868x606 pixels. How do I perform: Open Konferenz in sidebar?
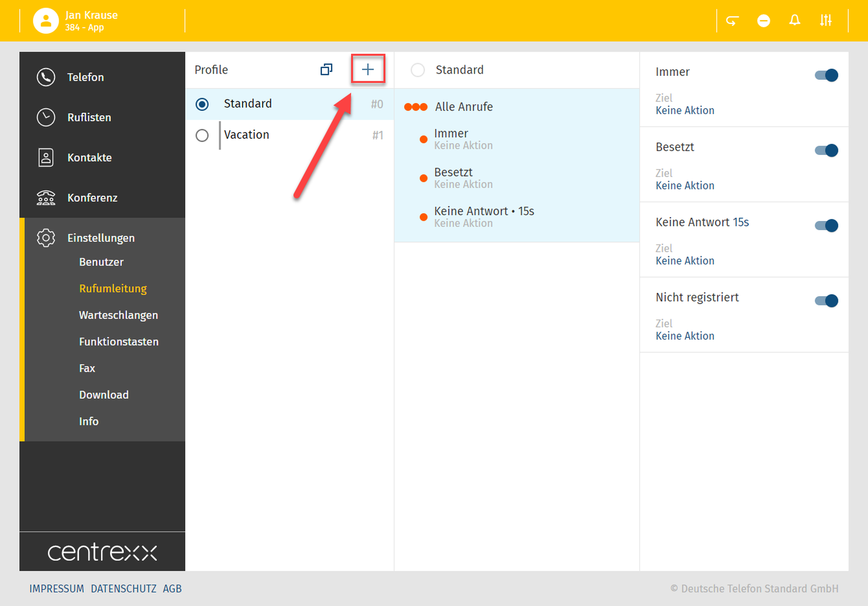pos(92,198)
